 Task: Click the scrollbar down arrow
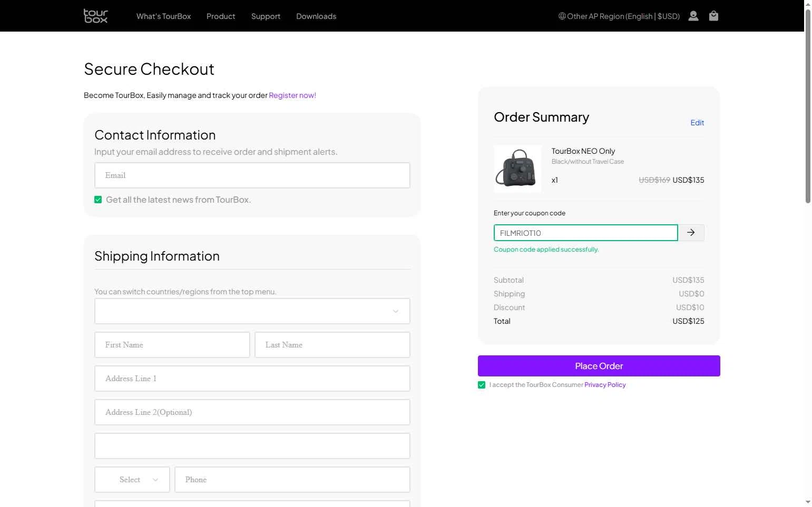click(x=808, y=502)
